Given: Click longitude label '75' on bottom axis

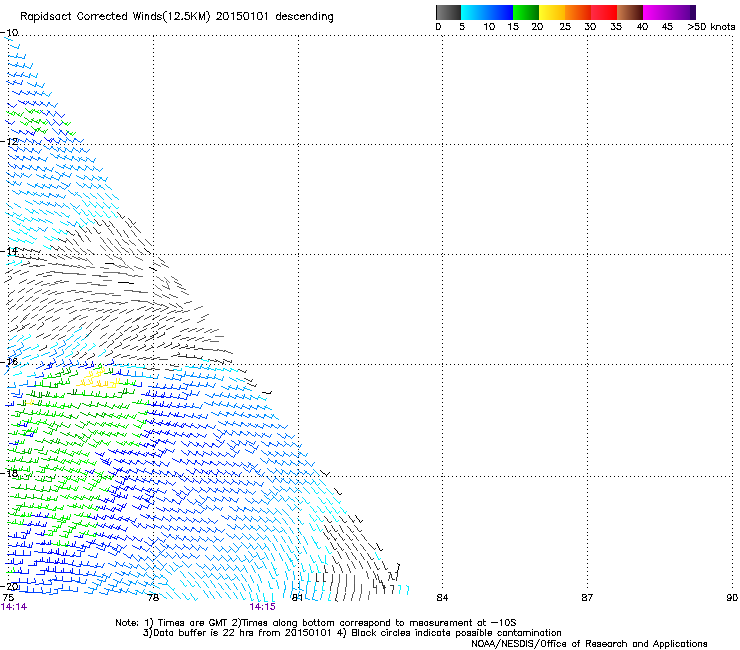Looking at the screenshot, I should click(x=8, y=598).
